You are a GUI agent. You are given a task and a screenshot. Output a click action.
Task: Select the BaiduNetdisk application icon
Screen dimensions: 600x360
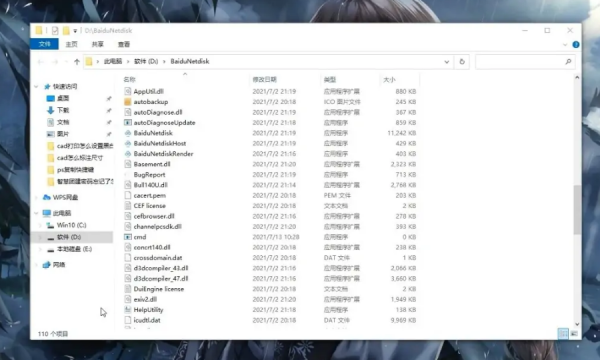pos(127,133)
